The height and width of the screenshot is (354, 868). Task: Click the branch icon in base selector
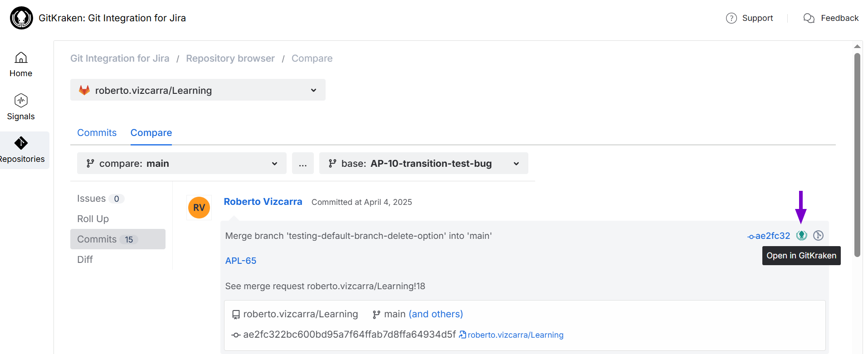332,163
